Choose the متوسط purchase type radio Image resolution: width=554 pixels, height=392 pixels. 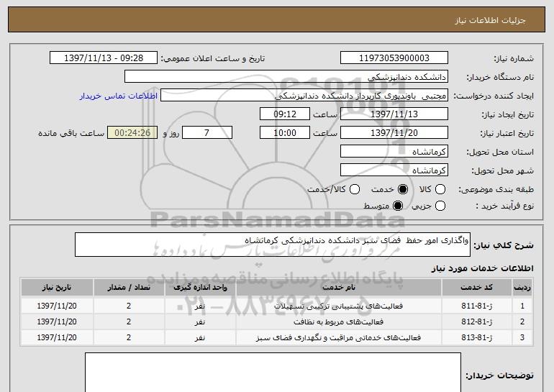(x=398, y=206)
